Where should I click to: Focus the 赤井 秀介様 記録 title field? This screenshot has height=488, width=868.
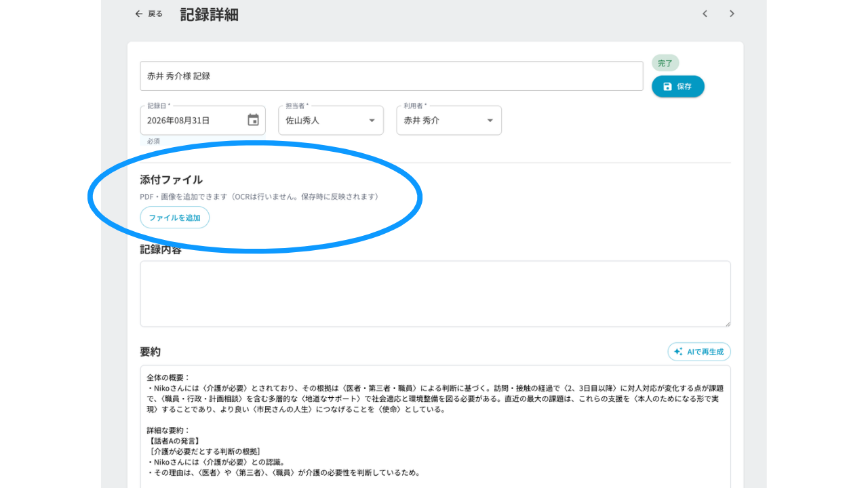click(x=391, y=76)
